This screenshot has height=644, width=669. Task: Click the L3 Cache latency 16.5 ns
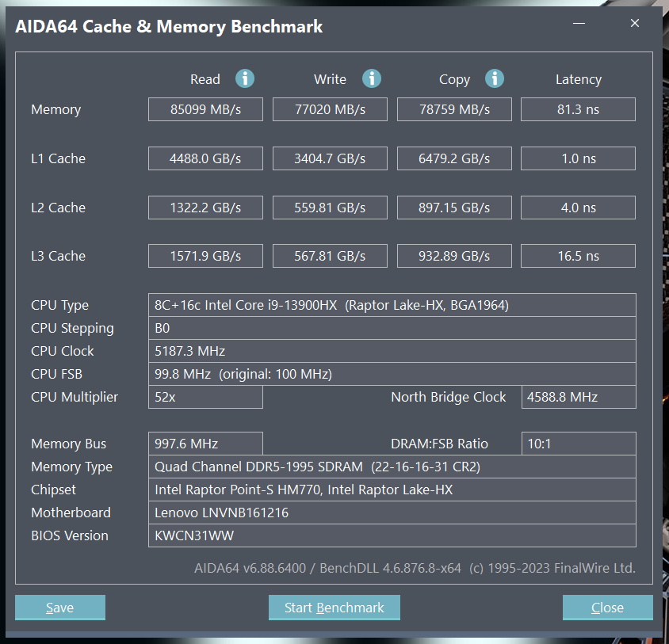point(578,256)
